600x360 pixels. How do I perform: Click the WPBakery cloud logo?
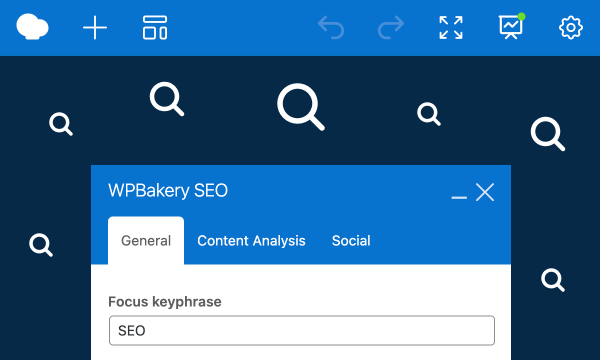click(x=32, y=27)
